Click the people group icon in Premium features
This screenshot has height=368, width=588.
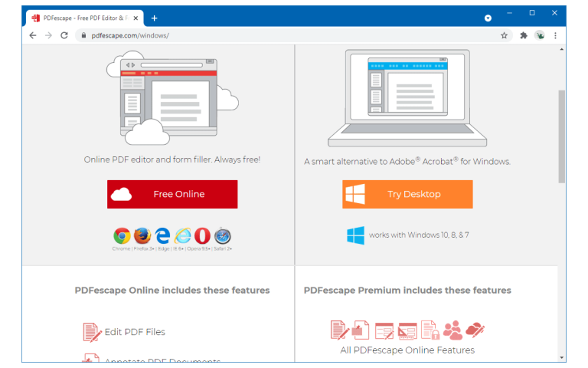tap(453, 330)
